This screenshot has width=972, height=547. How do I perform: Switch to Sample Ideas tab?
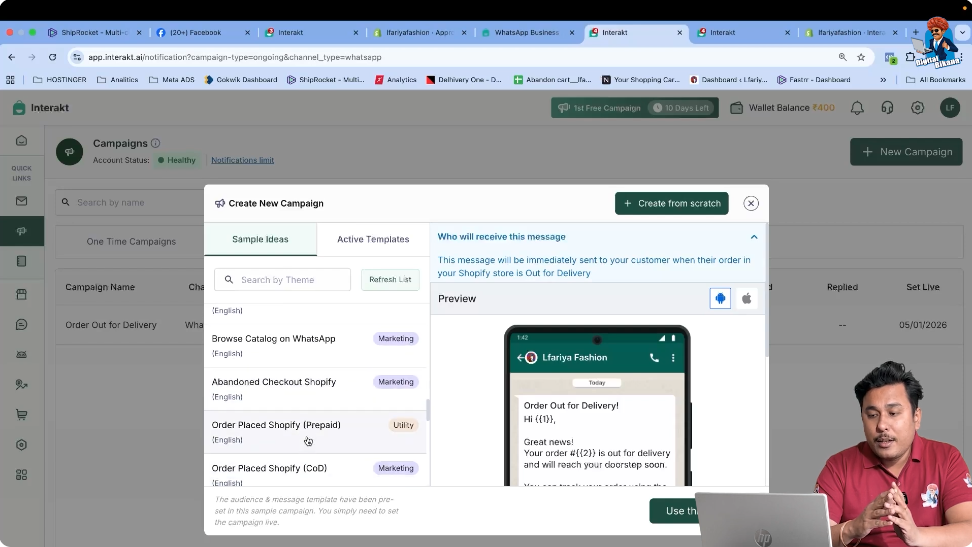click(x=260, y=239)
